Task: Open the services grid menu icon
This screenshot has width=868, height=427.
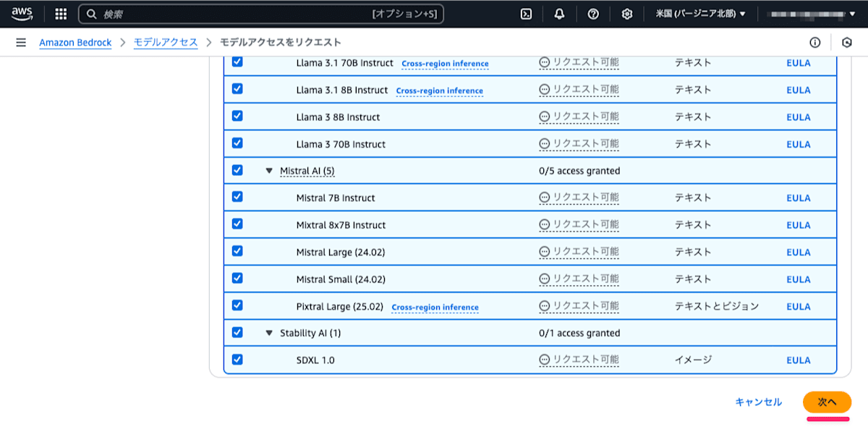Action: (x=61, y=14)
